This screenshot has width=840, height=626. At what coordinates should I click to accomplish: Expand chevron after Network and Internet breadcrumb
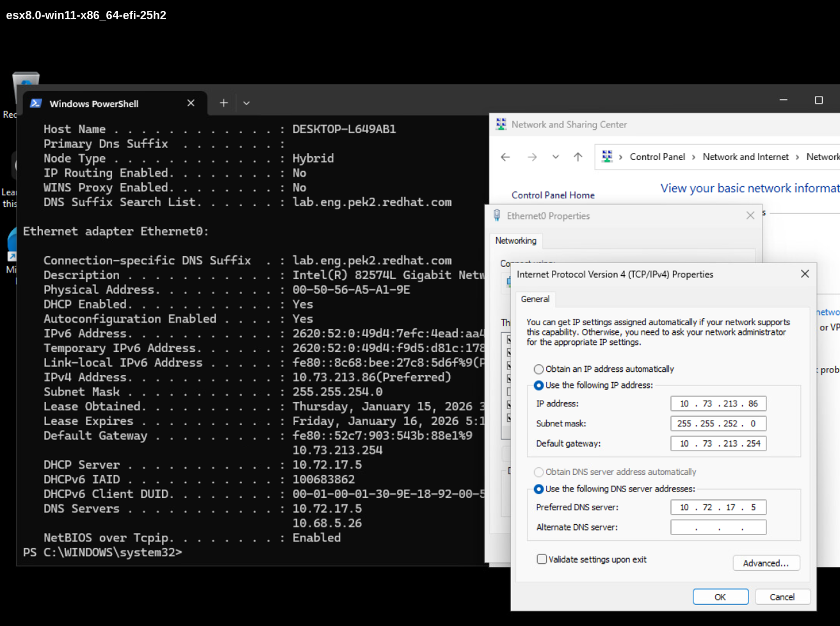point(797,157)
